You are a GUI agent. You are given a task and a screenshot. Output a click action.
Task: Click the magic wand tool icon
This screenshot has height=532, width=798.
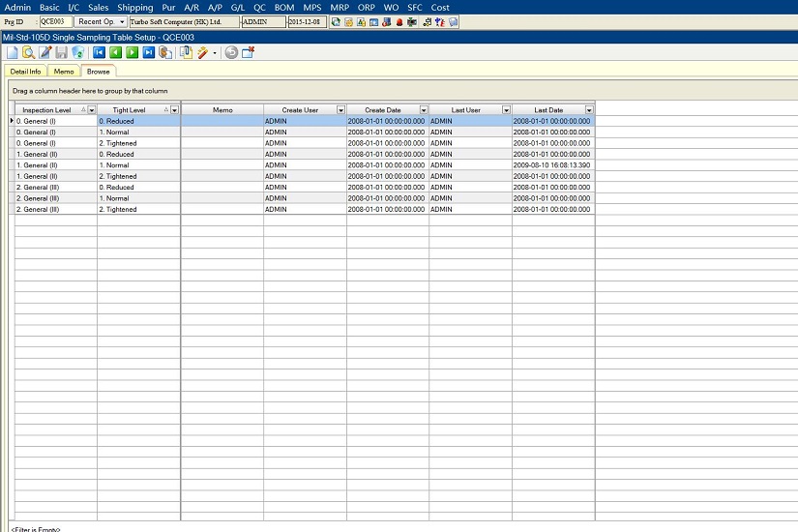[x=203, y=52]
